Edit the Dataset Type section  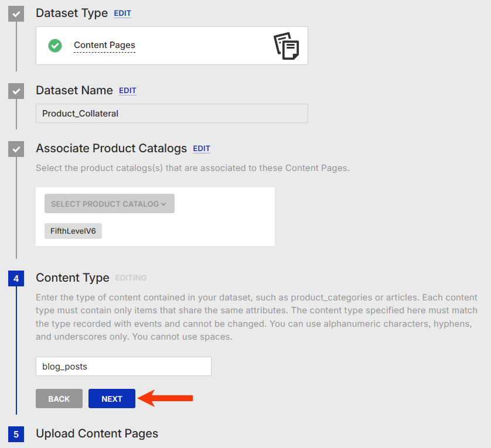tap(122, 13)
